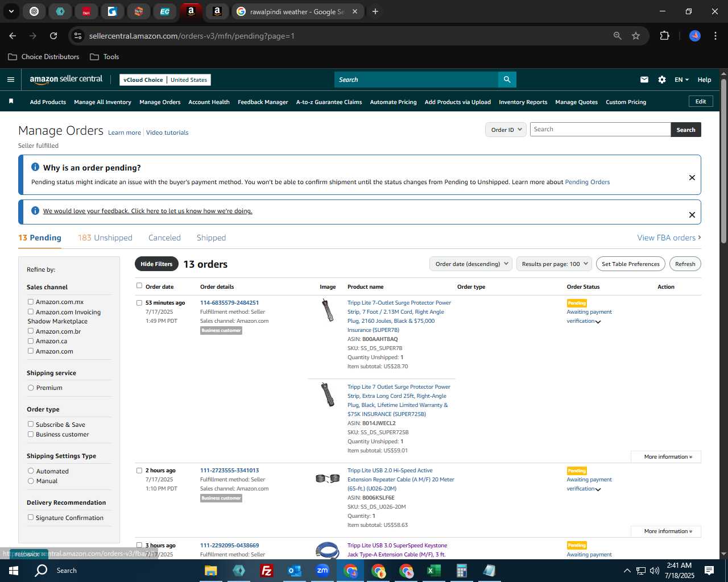Image resolution: width=728 pixels, height=582 pixels.
Task: Switch to the 183 Unshipped tab
Action: [x=105, y=238]
